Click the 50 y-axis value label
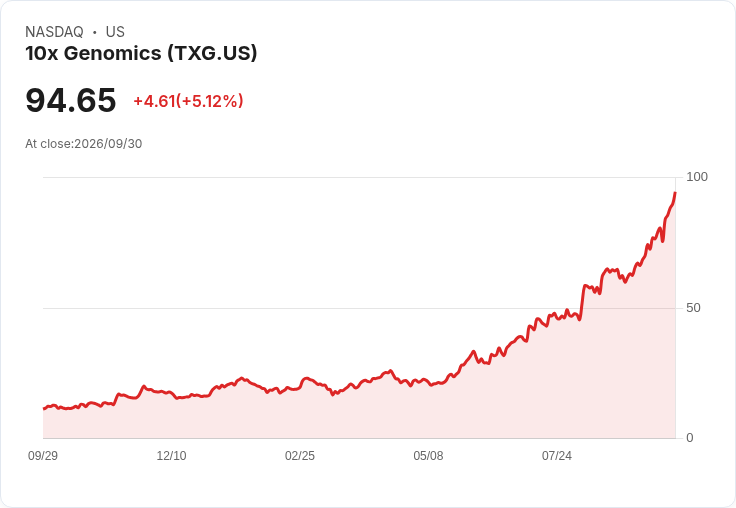 (693, 308)
